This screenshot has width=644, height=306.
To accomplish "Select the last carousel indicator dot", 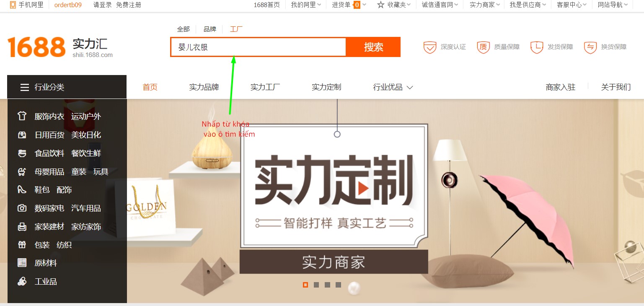I will pyautogui.click(x=338, y=285).
